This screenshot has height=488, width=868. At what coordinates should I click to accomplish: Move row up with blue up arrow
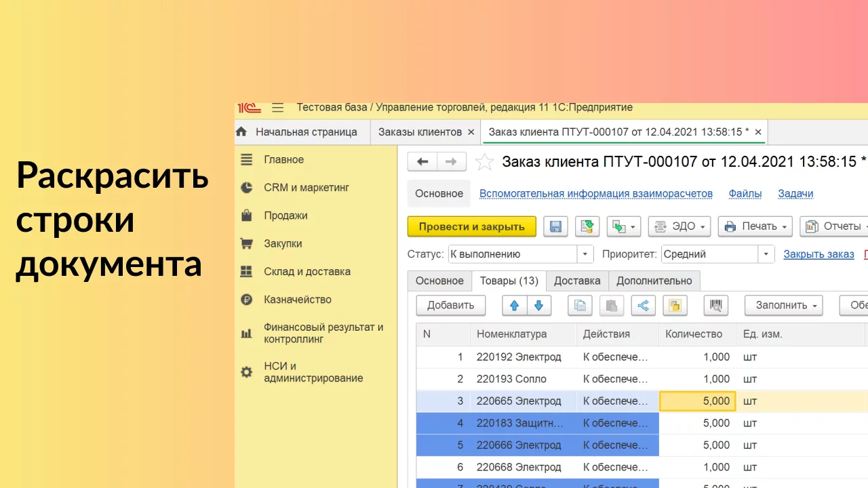[x=514, y=305]
